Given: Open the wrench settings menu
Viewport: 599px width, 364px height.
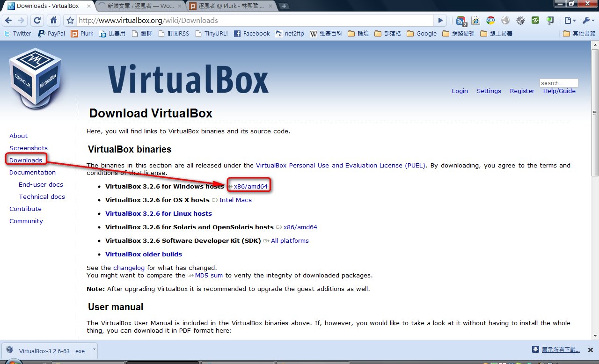Looking at the screenshot, I should [x=588, y=21].
